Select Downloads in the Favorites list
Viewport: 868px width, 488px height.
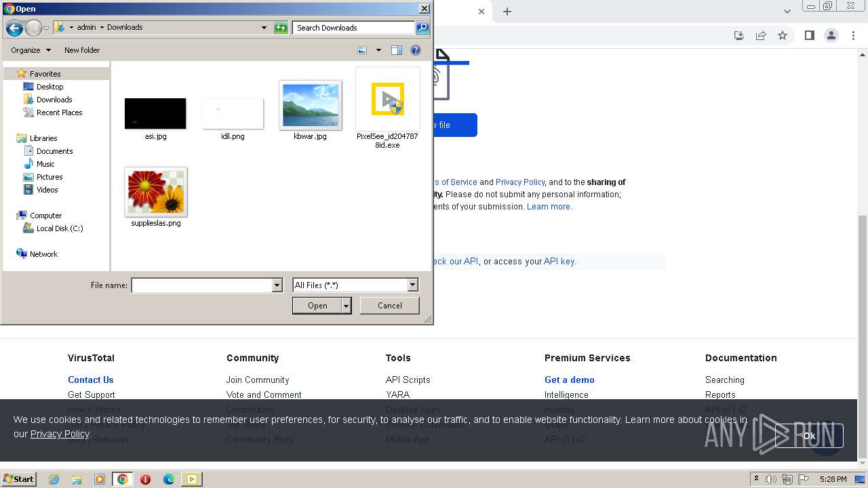(54, 100)
